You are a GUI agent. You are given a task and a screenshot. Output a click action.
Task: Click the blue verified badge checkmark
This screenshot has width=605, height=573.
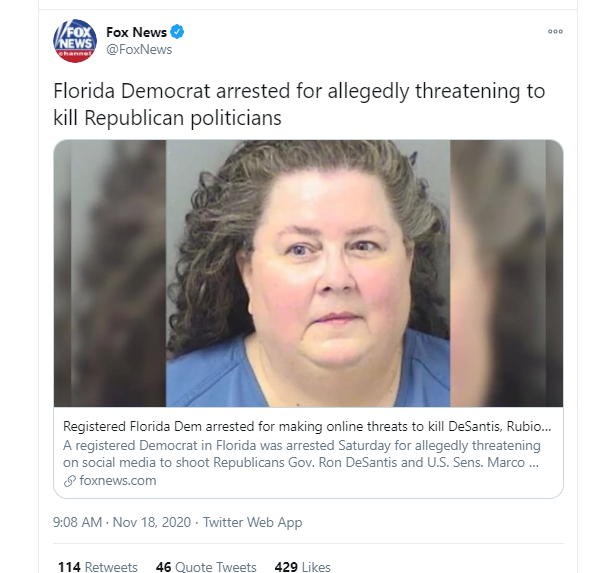click(177, 32)
